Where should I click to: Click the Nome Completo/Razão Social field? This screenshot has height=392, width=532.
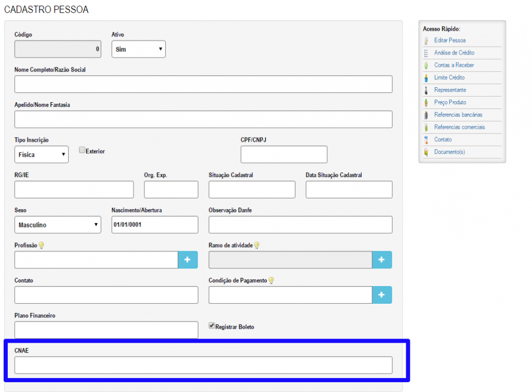(x=203, y=84)
